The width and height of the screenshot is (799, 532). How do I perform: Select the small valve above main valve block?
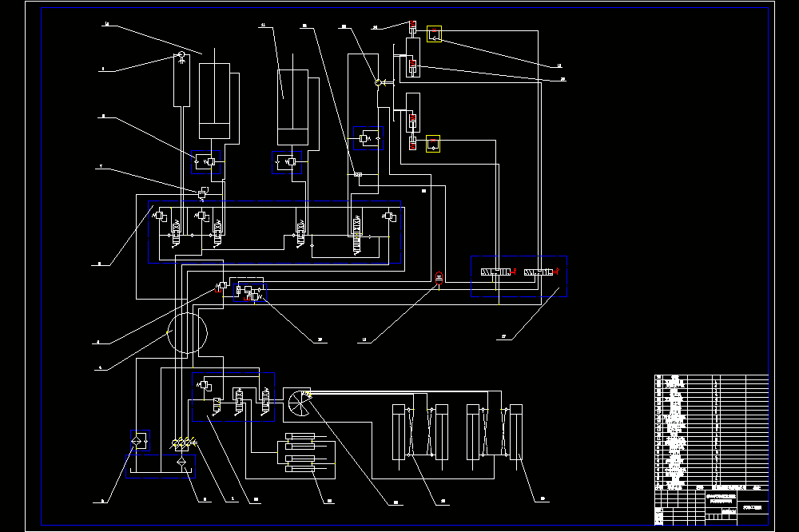(x=202, y=193)
